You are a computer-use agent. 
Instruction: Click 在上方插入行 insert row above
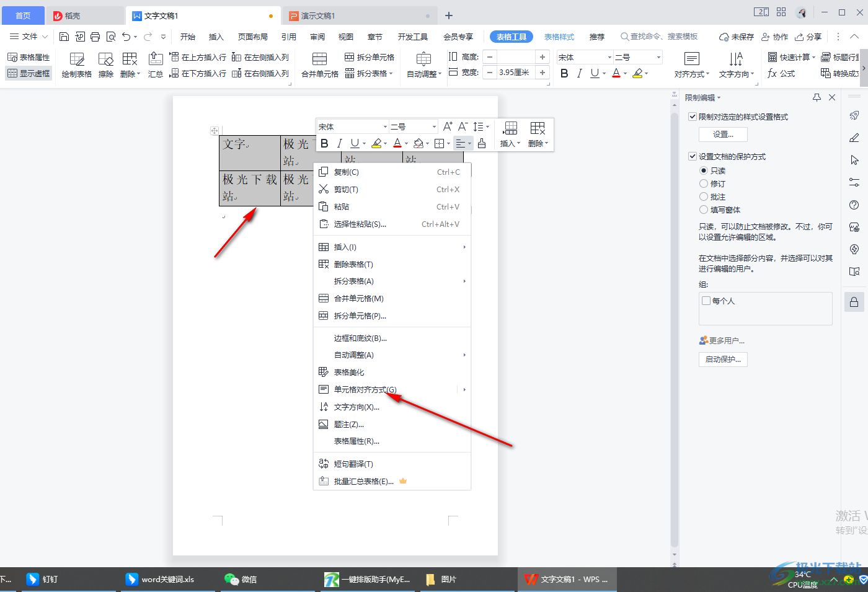pos(198,57)
